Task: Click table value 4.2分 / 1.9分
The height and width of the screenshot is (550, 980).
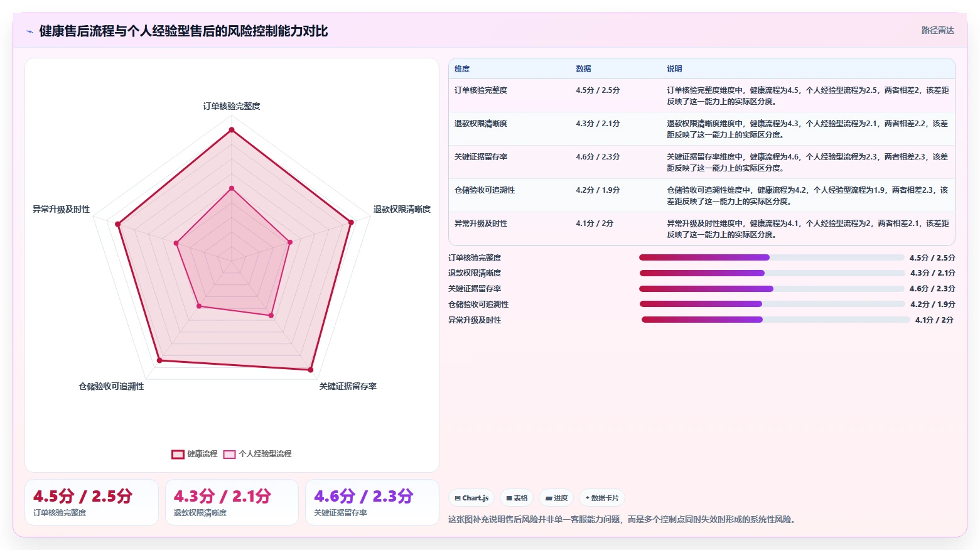Action: click(598, 190)
